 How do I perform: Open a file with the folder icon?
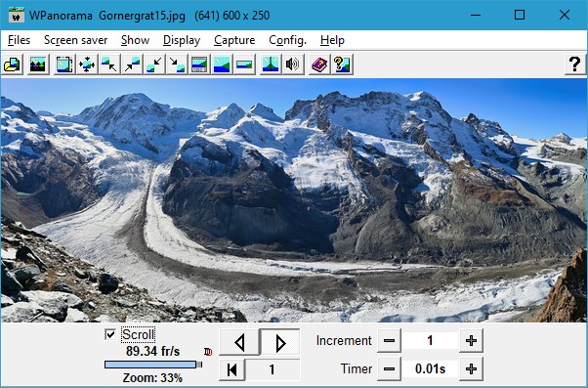[13, 65]
